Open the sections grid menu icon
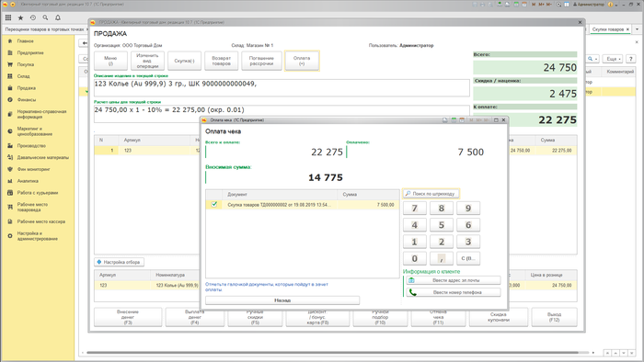Screen dimensions: 644x362 tap(8, 17)
